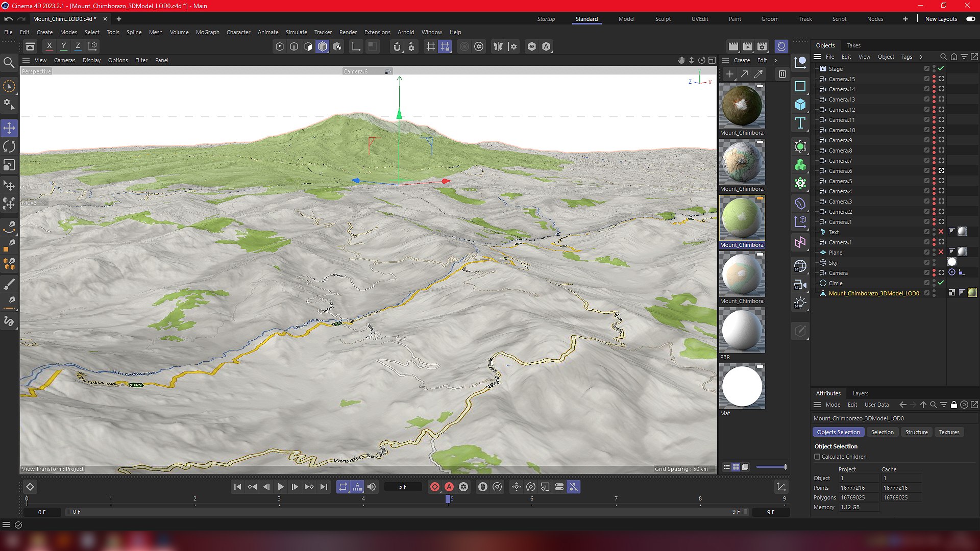Toggle X axis lock

[49, 46]
